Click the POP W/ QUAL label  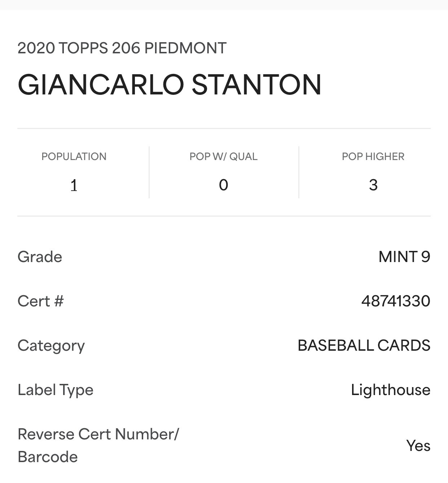224,156
